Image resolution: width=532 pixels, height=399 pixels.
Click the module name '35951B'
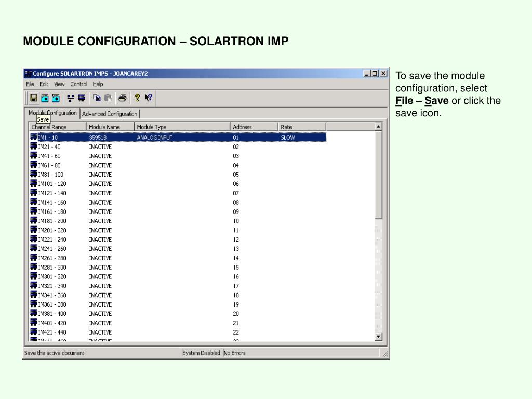[x=98, y=137]
